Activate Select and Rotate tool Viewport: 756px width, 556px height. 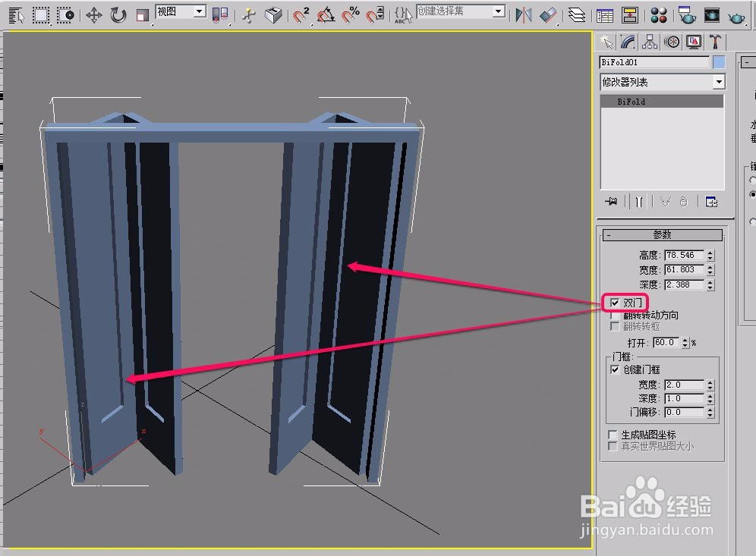coord(118,15)
